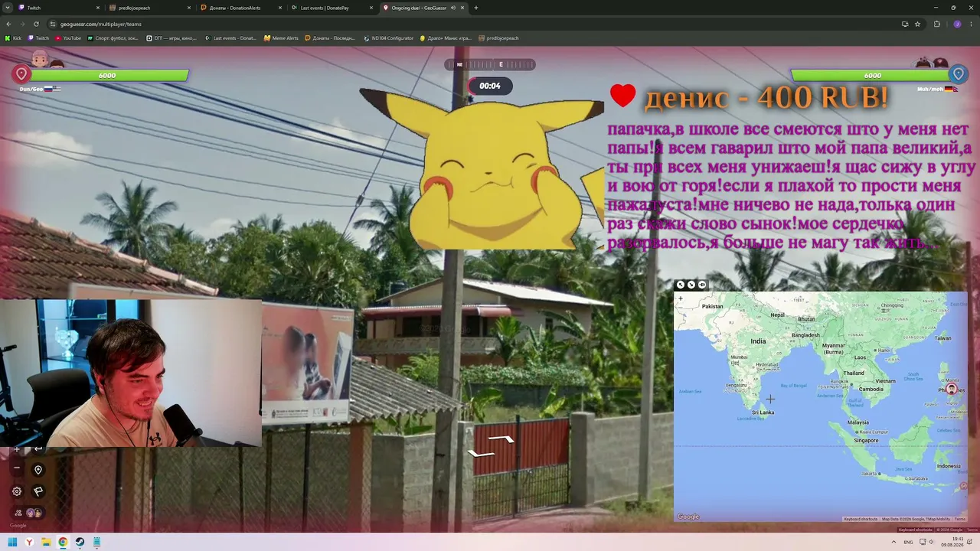Image resolution: width=980 pixels, height=551 pixels.
Task: Open the Meme Alerts bookmark
Action: pyautogui.click(x=281, y=38)
